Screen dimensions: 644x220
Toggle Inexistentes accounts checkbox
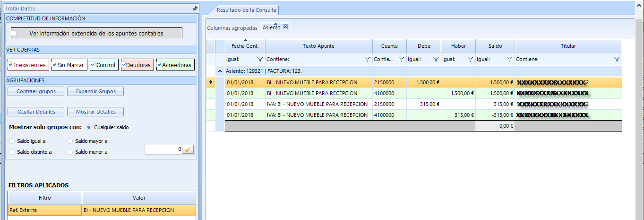pyautogui.click(x=11, y=65)
